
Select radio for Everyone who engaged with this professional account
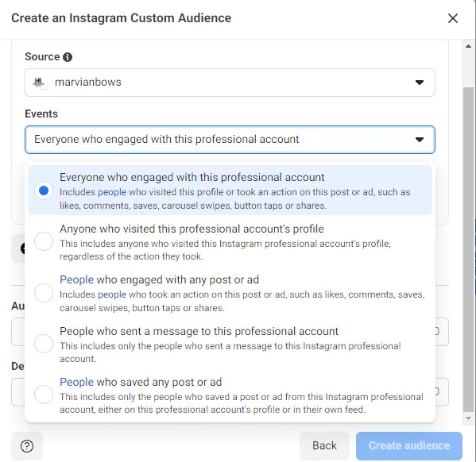[44, 191]
